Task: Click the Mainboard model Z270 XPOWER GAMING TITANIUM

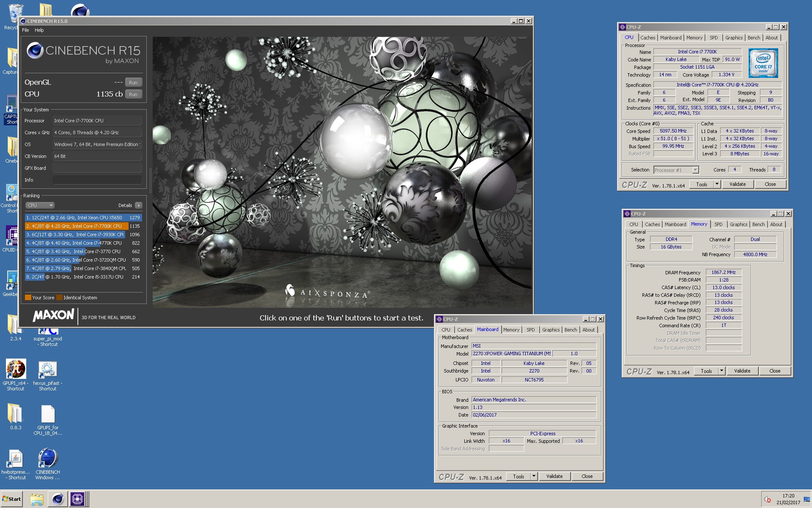Action: [x=512, y=353]
